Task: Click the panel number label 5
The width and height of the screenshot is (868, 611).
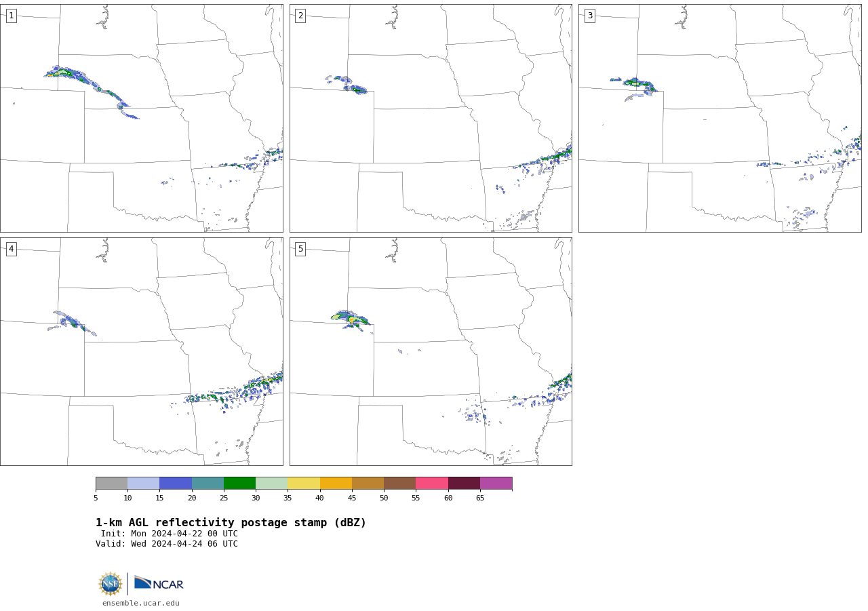Action: coord(300,249)
